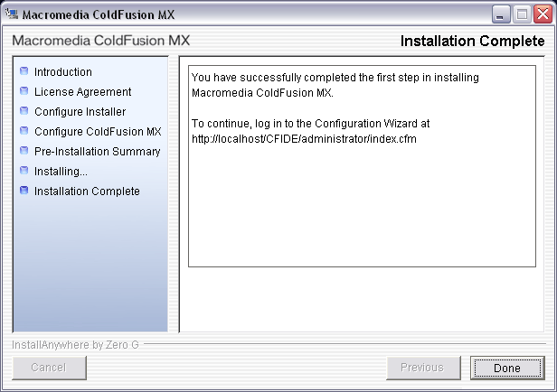Select the Introduction step label
The image size is (557, 392).
click(63, 72)
